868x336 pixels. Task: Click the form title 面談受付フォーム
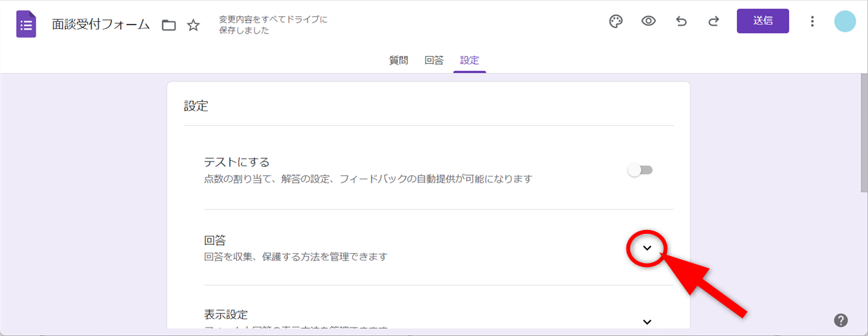coord(101,25)
